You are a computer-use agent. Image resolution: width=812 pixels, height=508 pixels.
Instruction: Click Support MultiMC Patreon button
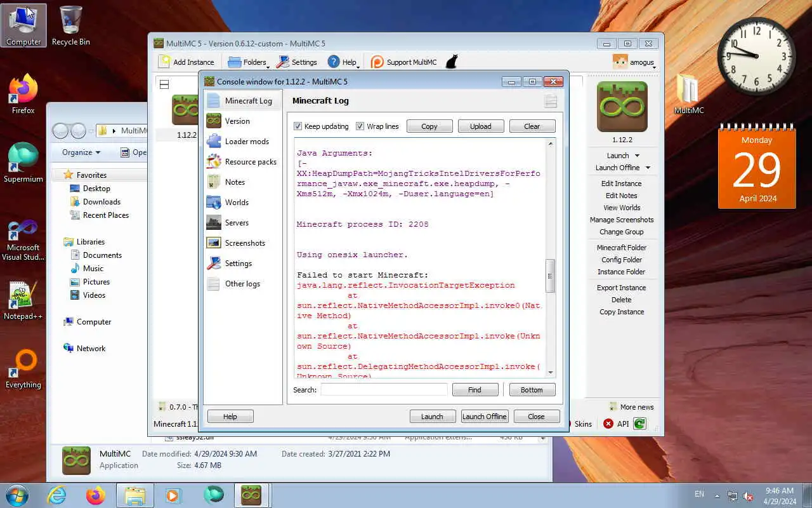click(x=403, y=62)
